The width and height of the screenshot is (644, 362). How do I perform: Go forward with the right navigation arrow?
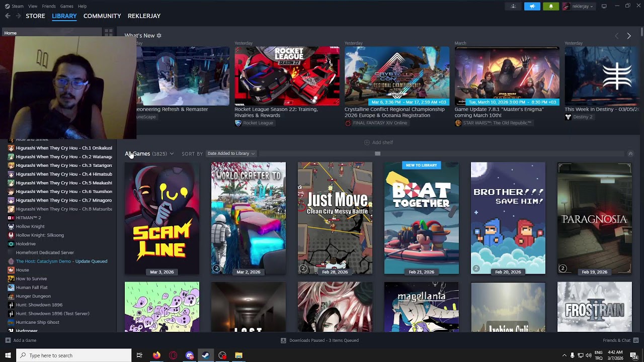pos(18,16)
